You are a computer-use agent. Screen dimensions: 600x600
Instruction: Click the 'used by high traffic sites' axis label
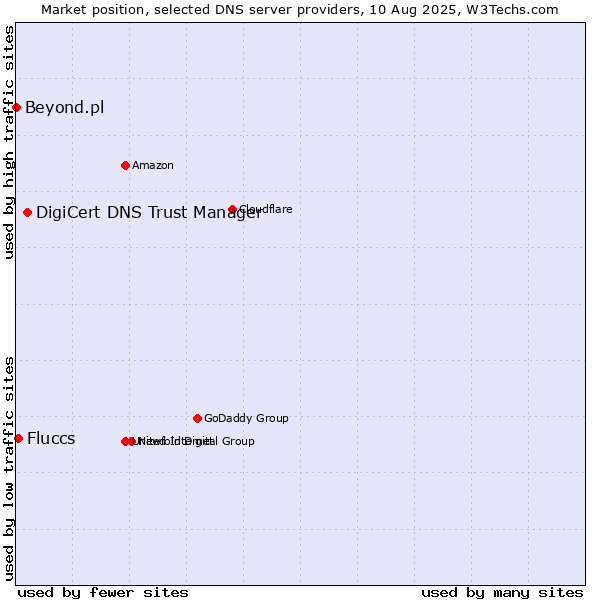pyautogui.click(x=9, y=143)
